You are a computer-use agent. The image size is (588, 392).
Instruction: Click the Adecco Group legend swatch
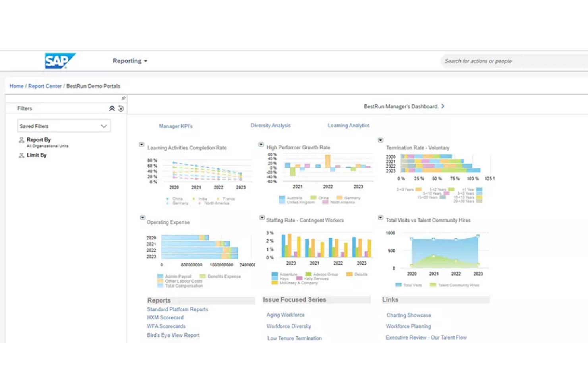[x=308, y=274]
